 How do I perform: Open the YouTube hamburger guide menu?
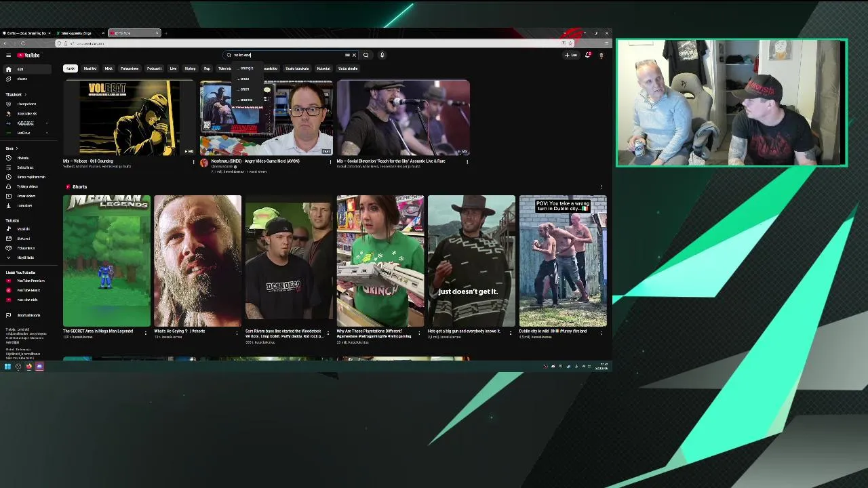point(8,55)
